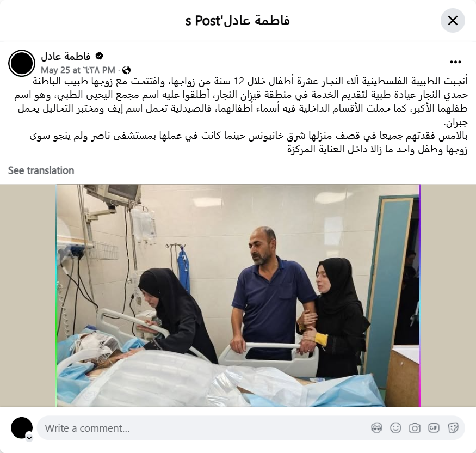Viewport: 476px width, 453px height.
Task: Open the May 25 timestamp link
Action: (78, 70)
